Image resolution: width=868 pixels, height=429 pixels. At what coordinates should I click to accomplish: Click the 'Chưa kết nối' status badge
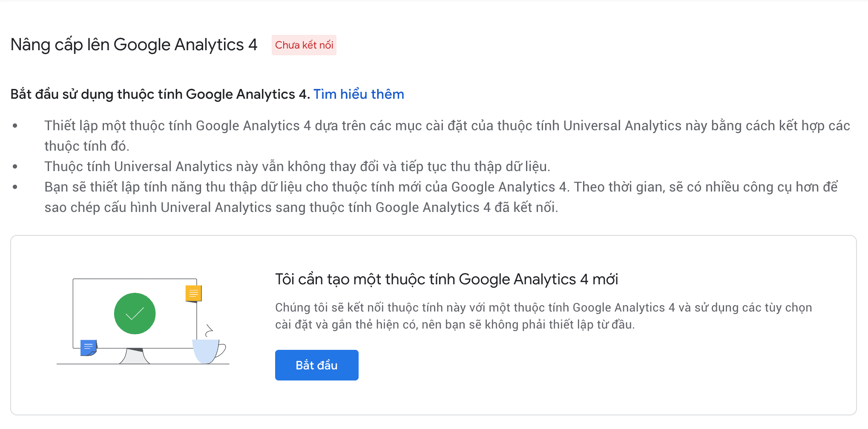304,45
